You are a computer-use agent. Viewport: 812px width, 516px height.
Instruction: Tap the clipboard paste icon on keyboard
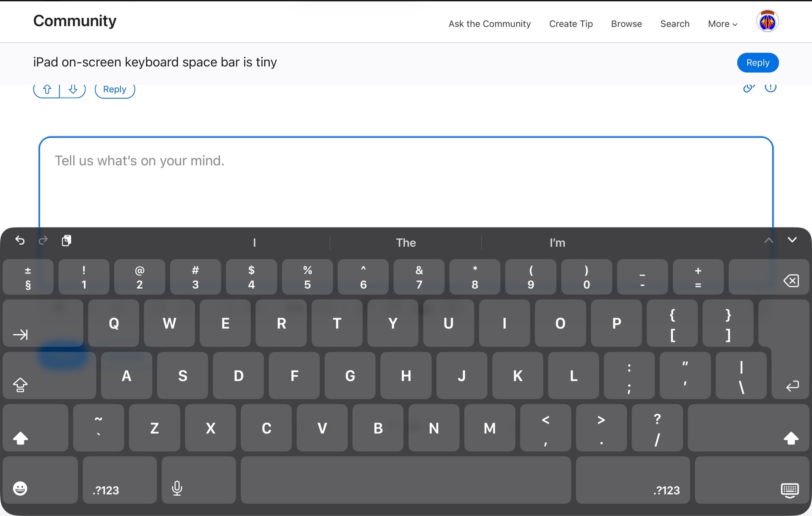point(66,240)
